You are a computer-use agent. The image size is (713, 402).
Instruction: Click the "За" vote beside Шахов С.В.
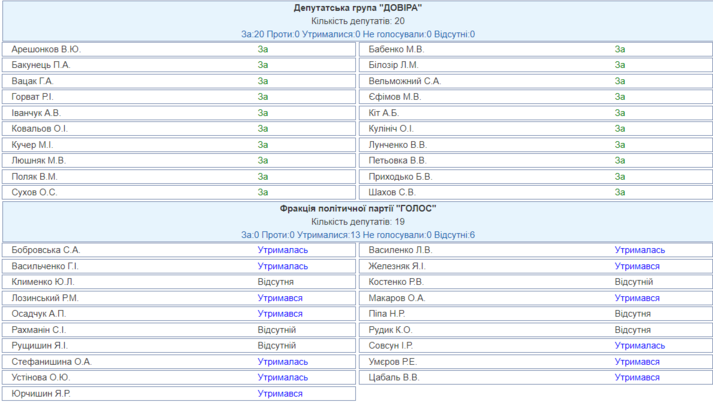(620, 192)
